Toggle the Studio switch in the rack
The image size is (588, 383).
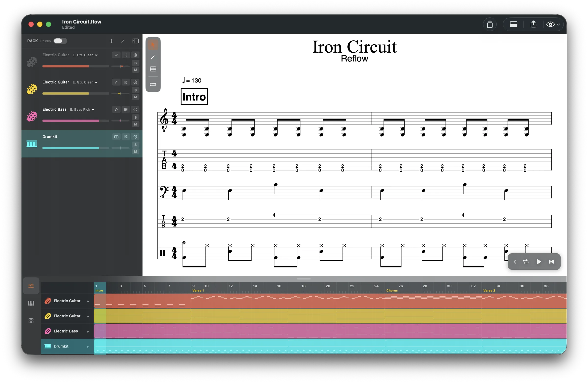(60, 41)
